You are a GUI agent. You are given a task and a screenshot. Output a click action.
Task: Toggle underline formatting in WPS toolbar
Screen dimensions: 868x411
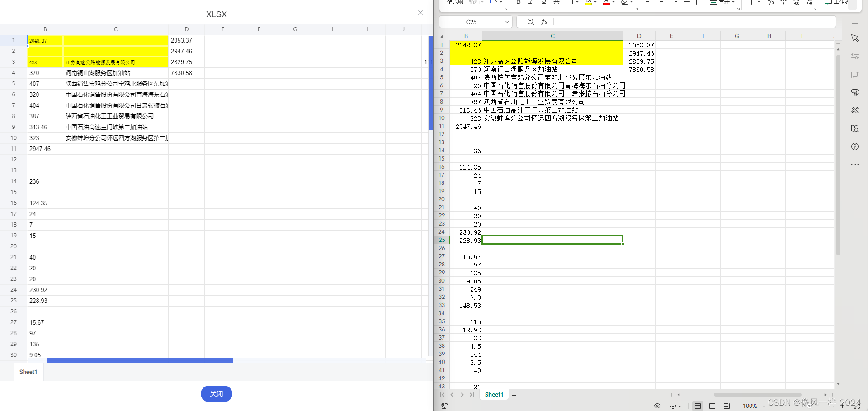point(543,2)
